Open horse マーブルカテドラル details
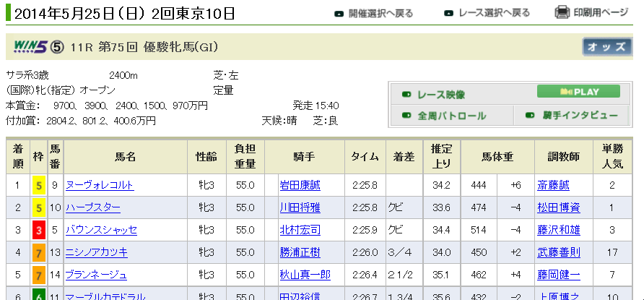This screenshot has height=300, width=644. pos(105,296)
